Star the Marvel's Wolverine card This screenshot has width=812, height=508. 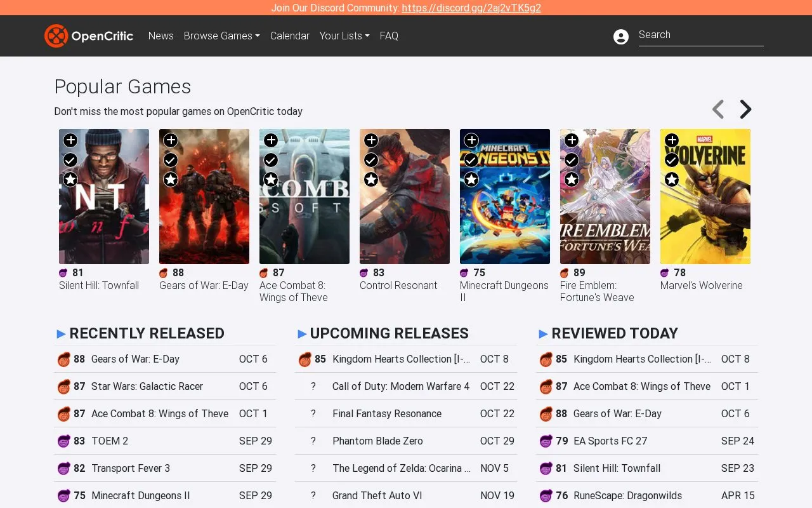(672, 180)
